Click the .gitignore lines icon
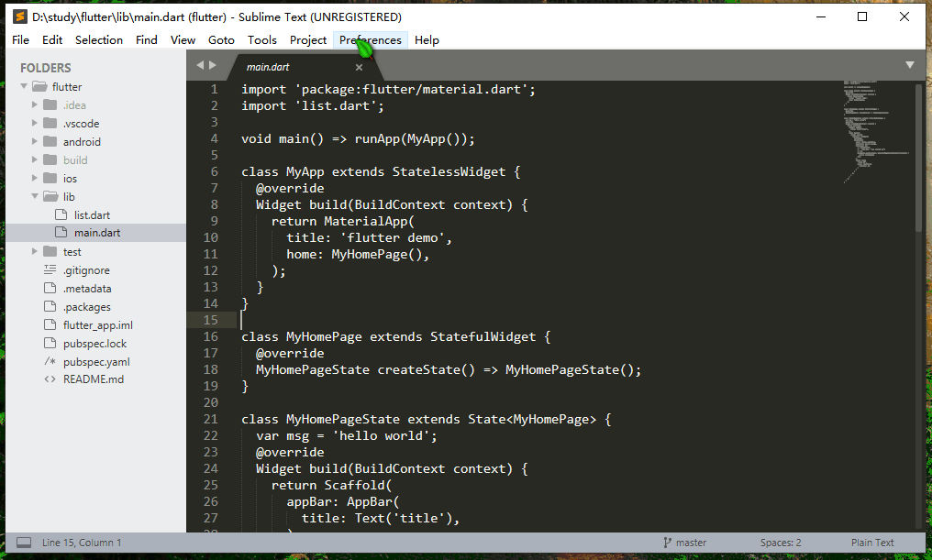Viewport: 932px width, 560px height. point(50,269)
